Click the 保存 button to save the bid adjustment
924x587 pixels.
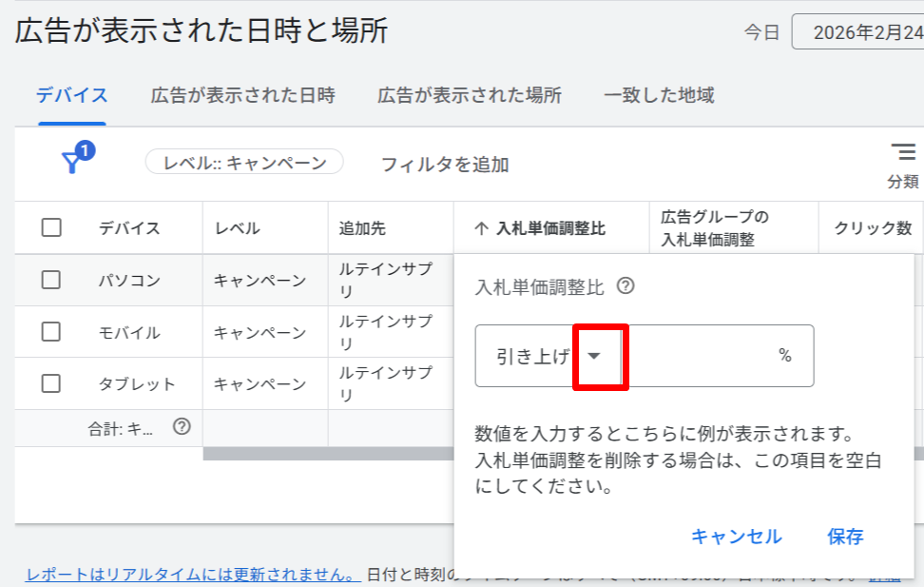(x=844, y=537)
